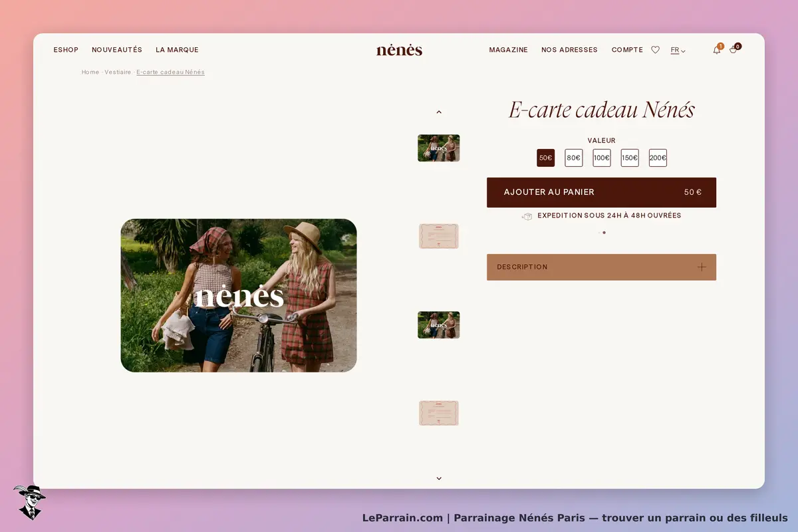Screen dimensions: 798x532
Task: Select second thumbnail of pink voucher
Action: [439, 236]
